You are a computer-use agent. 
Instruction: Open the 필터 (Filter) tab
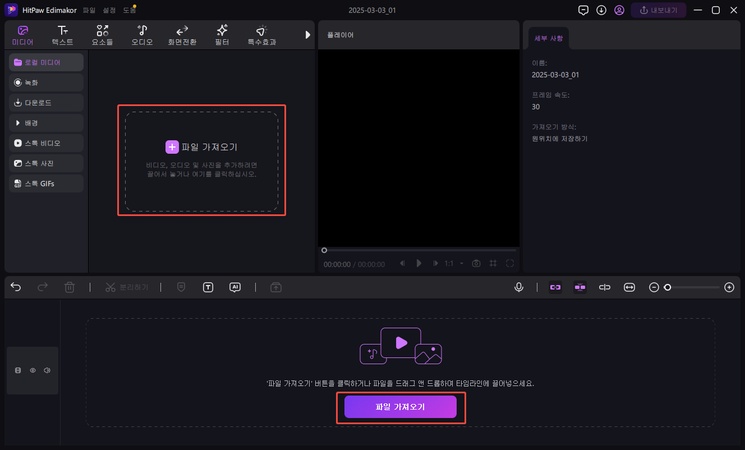(x=222, y=36)
